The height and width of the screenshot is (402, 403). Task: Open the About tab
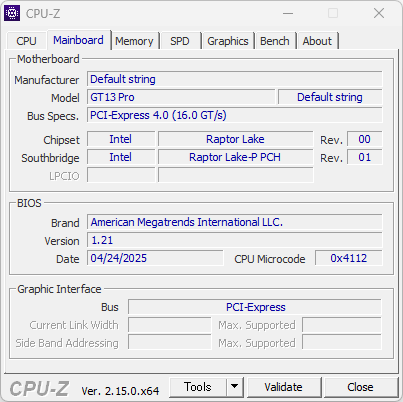pos(317,41)
